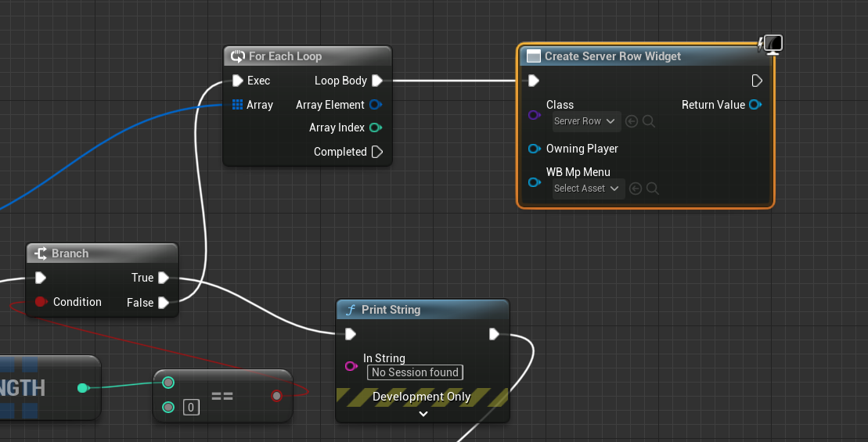This screenshot has height=442, width=868.
Task: Click the WB Mp Menu input pin
Action: 535,182
